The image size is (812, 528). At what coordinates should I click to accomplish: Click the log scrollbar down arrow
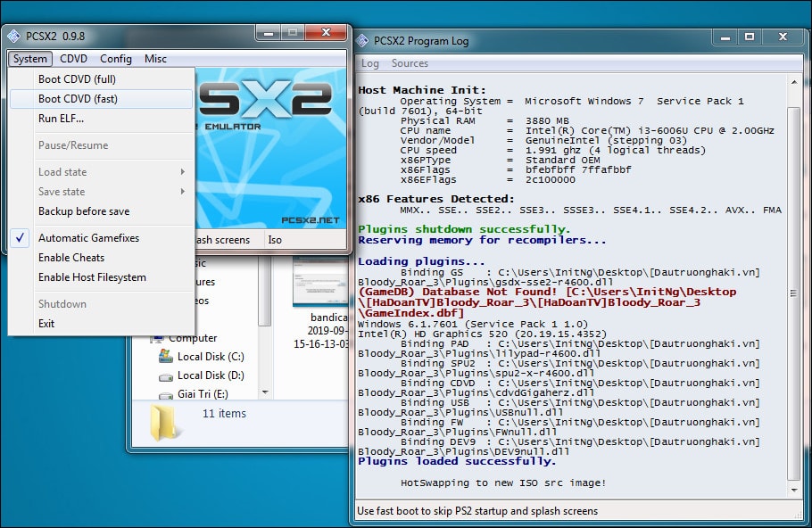point(794,490)
